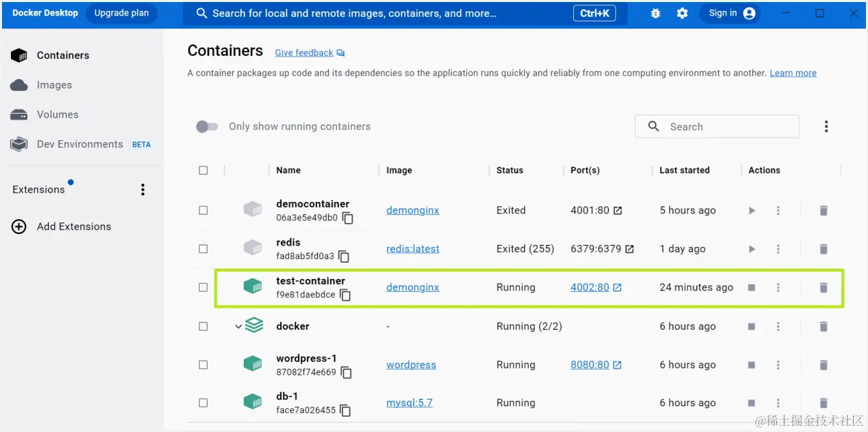Image resolution: width=868 pixels, height=432 pixels.
Task: Collapse the docker compose group
Action: (x=238, y=327)
